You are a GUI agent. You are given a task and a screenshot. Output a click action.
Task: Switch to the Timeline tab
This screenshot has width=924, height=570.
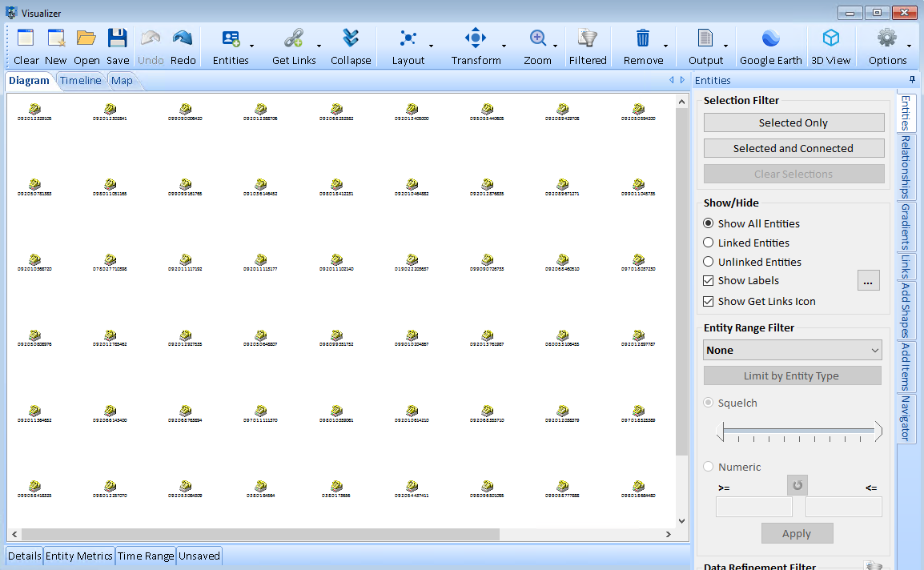pyautogui.click(x=81, y=81)
